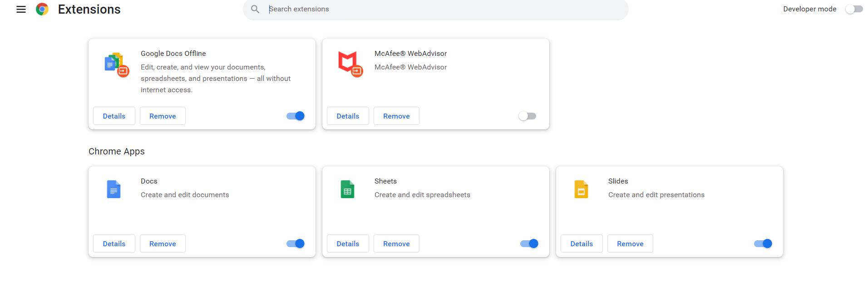The width and height of the screenshot is (868, 293).
Task: Click the Docs app name text
Action: tap(149, 181)
